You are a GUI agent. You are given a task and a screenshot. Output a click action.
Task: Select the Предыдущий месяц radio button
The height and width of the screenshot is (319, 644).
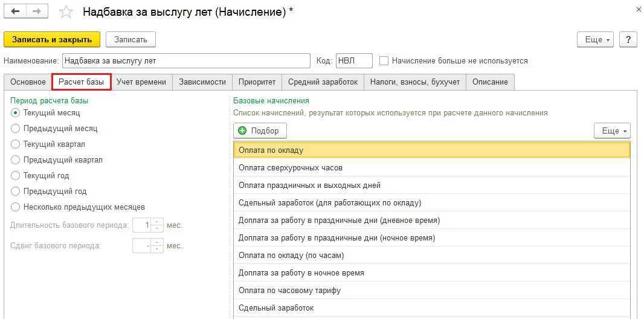[x=16, y=128]
